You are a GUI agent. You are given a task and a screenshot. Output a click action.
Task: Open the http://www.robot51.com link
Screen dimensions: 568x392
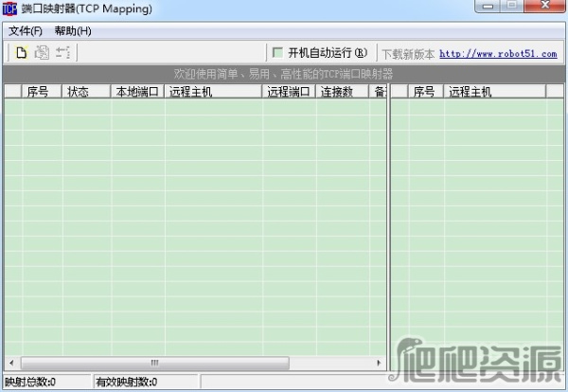coord(498,54)
